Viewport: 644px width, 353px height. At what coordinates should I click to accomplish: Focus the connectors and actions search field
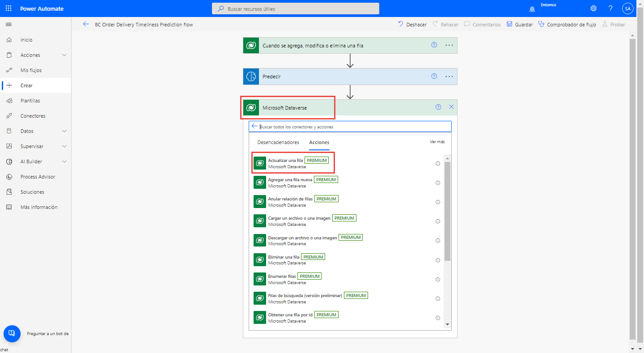click(350, 127)
